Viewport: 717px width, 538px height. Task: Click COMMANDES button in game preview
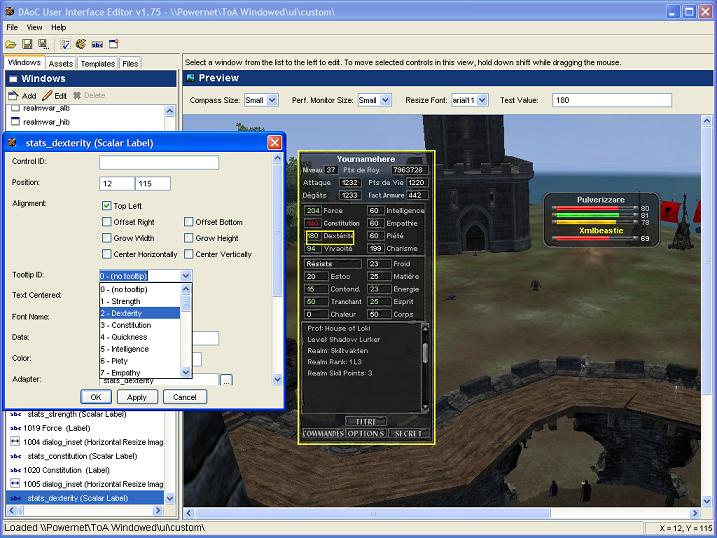(323, 433)
